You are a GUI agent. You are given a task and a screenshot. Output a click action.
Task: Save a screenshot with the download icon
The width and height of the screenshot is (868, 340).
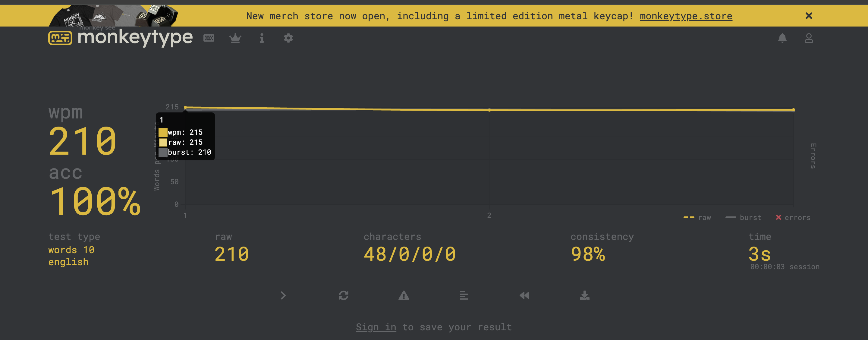[x=585, y=295]
